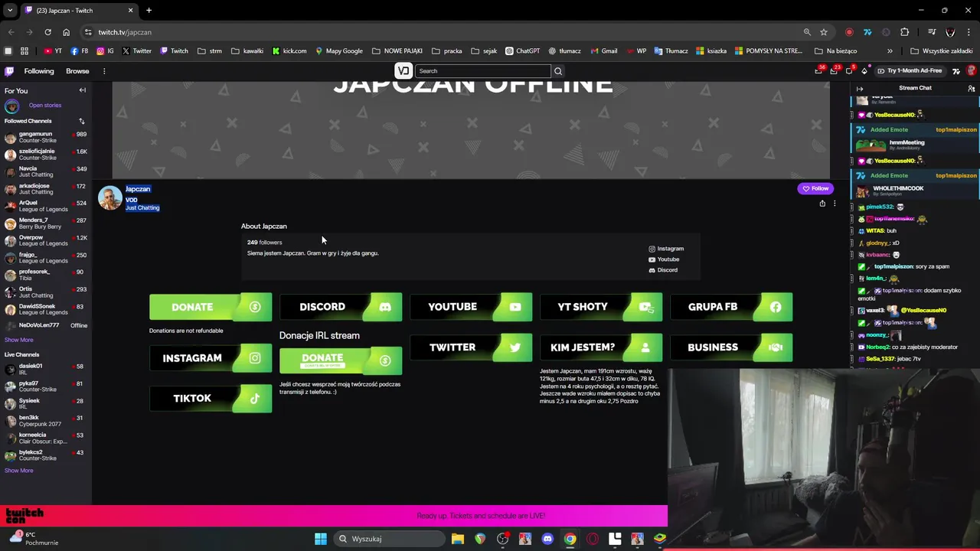Open Browse tab

coord(77,71)
